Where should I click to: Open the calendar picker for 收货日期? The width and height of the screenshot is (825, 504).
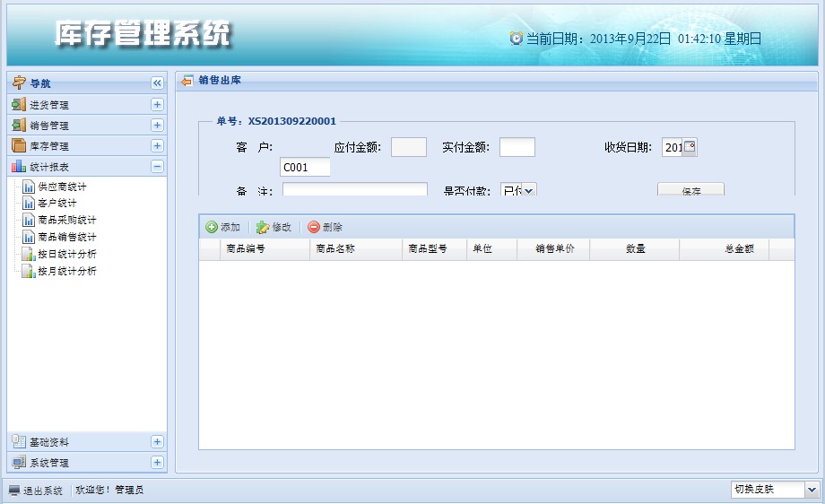tap(690, 148)
